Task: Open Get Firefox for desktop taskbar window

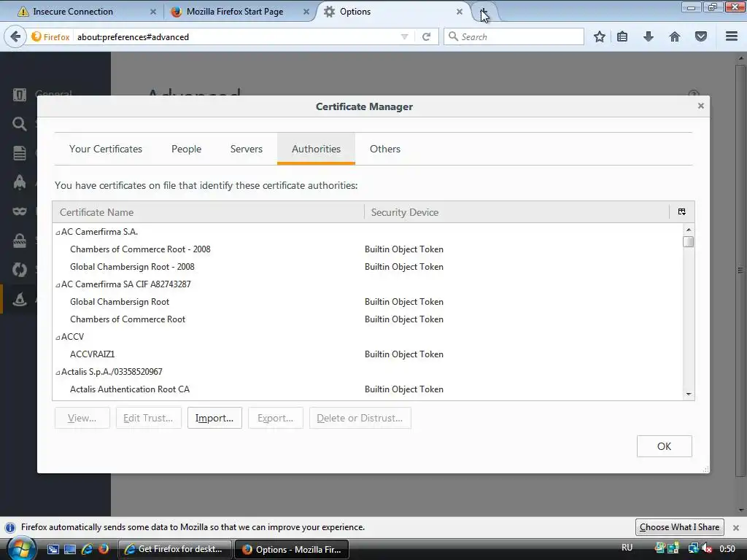Action: tap(174, 549)
